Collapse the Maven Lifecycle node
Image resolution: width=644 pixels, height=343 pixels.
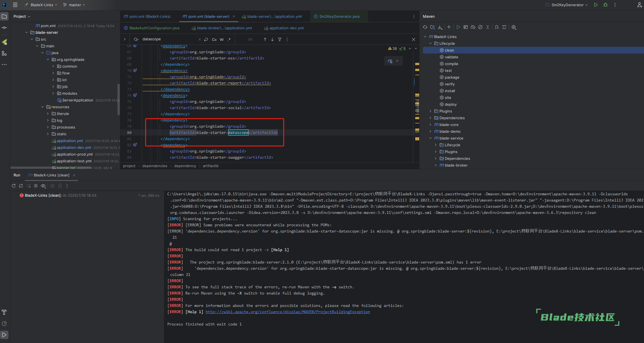click(x=430, y=43)
